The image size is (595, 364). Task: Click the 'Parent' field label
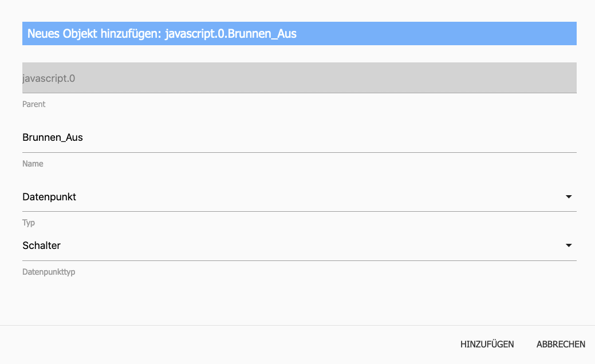(34, 104)
